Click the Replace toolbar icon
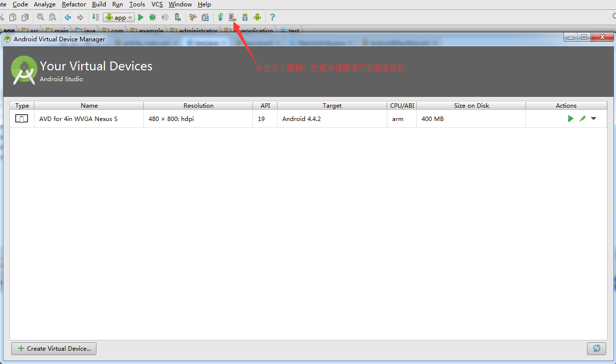This screenshot has width=616, height=364. click(52, 17)
